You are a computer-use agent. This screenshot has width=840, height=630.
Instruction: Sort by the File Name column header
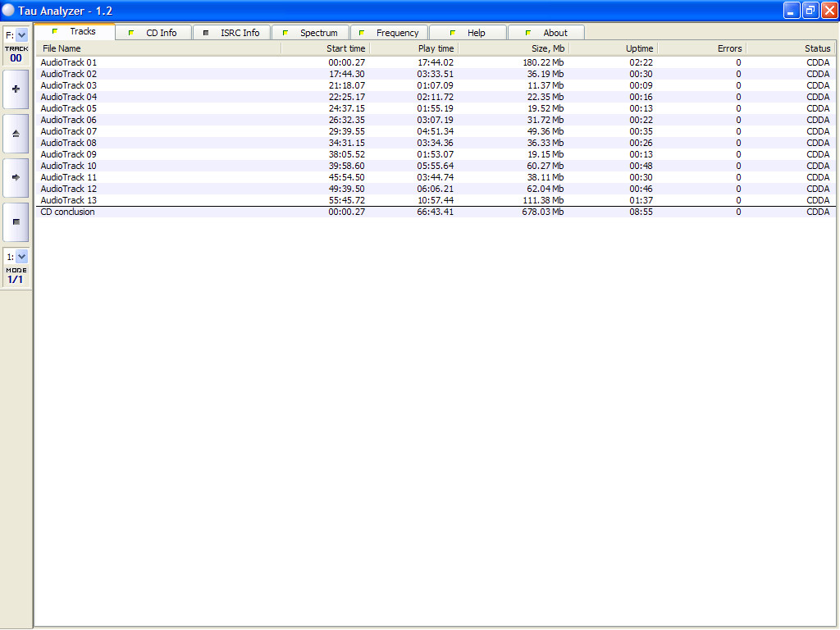pyautogui.click(x=160, y=48)
